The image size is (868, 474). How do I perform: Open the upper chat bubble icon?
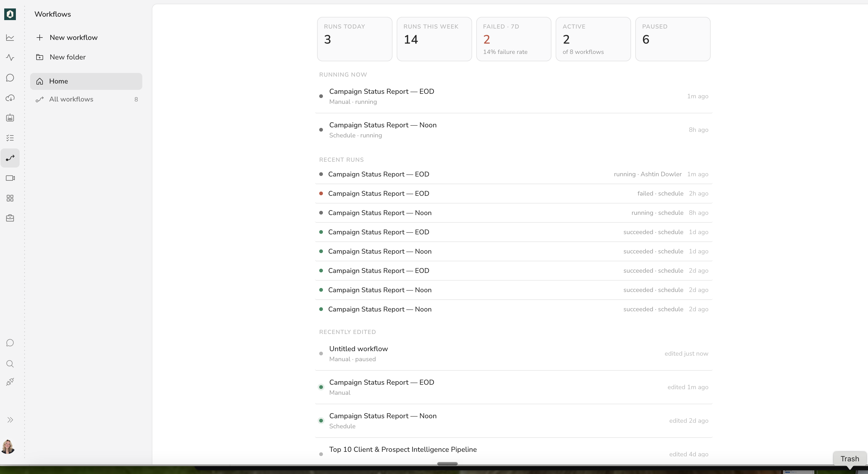tap(10, 78)
